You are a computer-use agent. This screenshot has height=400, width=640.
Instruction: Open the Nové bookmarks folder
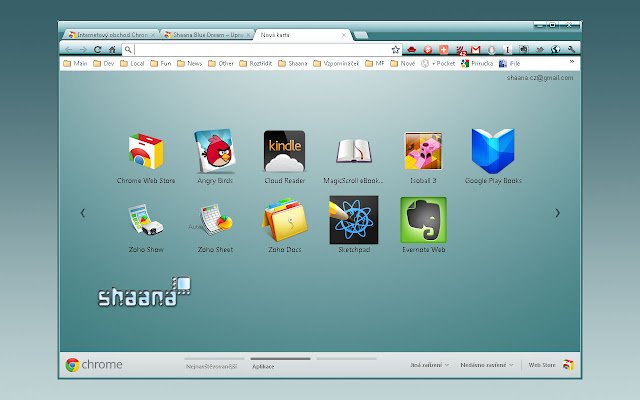pyautogui.click(x=403, y=63)
